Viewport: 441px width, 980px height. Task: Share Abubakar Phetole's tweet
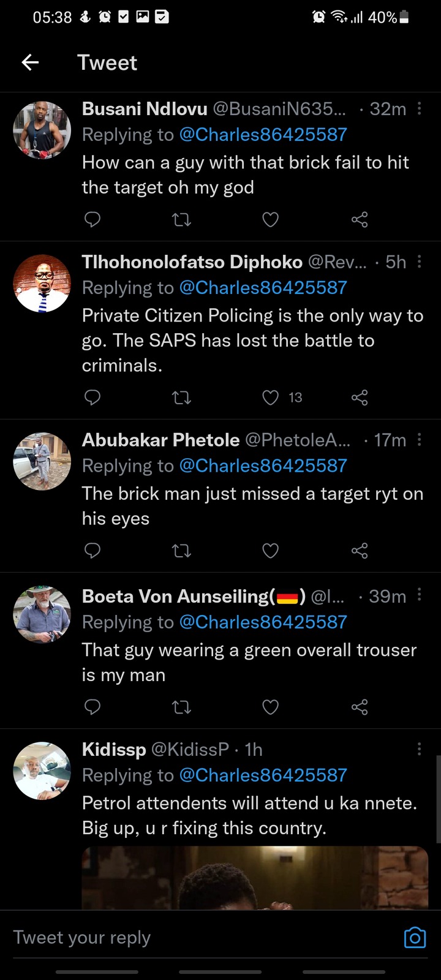tap(360, 551)
